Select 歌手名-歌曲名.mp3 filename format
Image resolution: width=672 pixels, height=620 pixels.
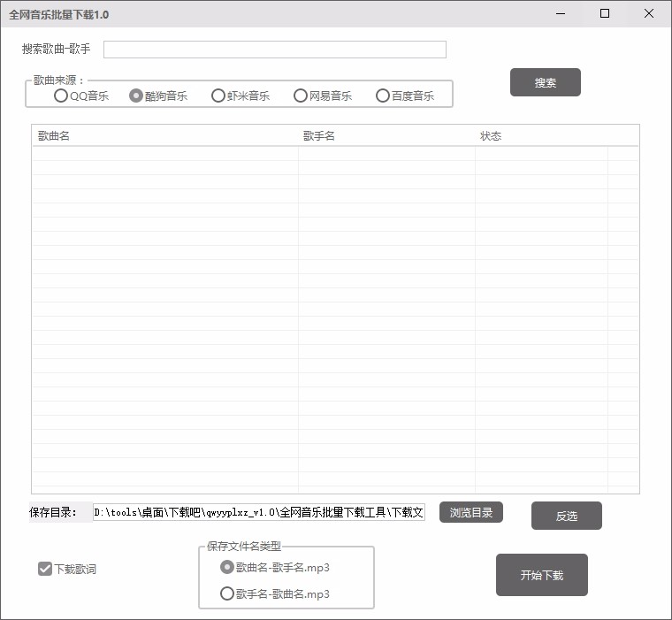[x=275, y=593]
